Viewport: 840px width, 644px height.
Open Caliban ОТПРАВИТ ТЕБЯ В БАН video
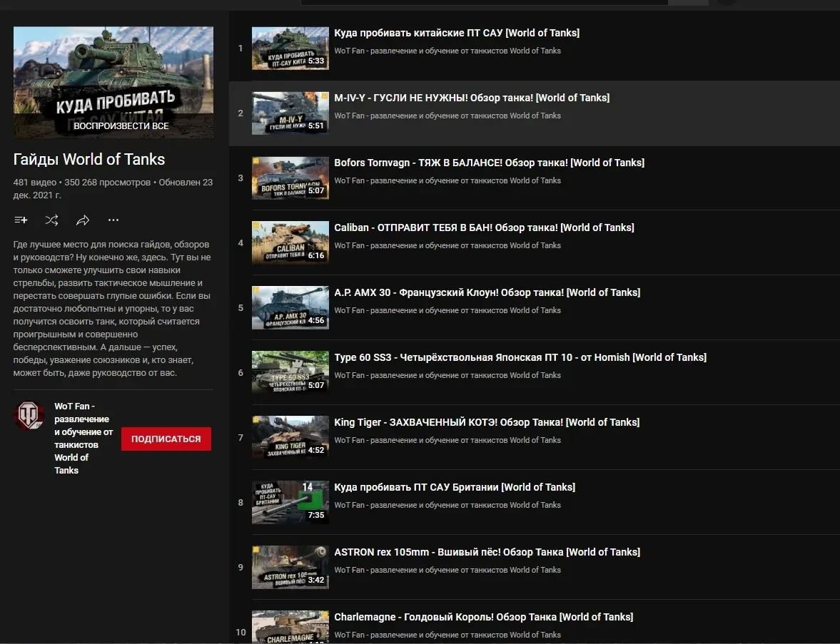pos(483,228)
